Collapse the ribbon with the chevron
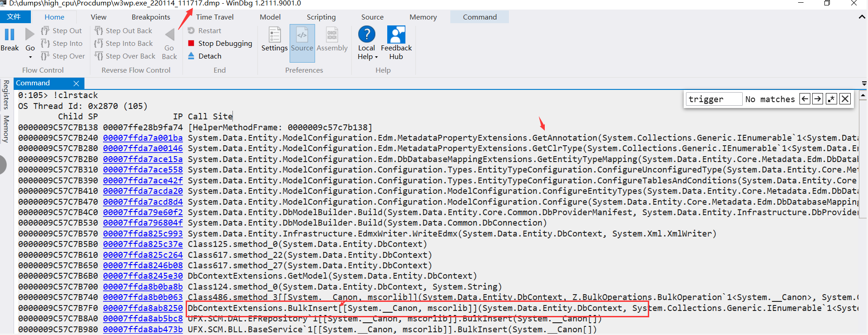This screenshot has height=335, width=868. point(862,17)
